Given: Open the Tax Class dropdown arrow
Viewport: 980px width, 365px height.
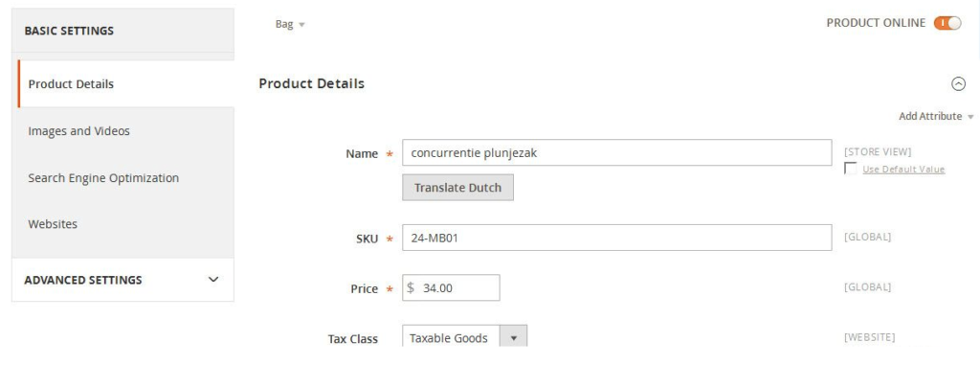Looking at the screenshot, I should point(514,338).
